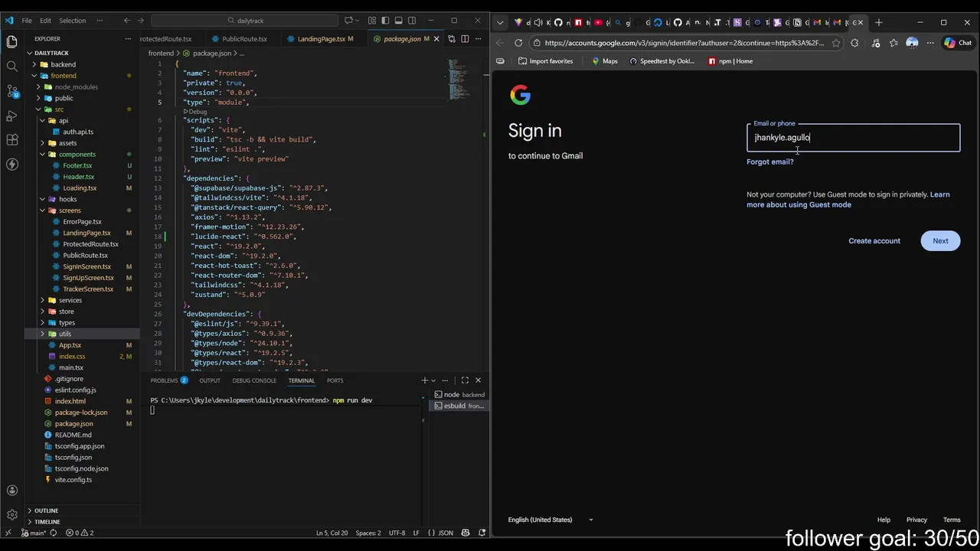The width and height of the screenshot is (980, 551).
Task: Collapse the src folder
Action: (x=38, y=109)
